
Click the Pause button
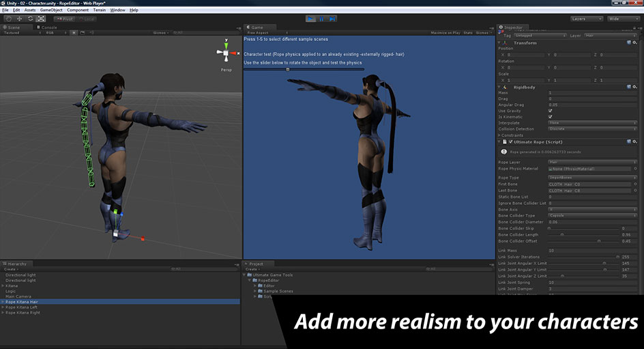tap(321, 18)
